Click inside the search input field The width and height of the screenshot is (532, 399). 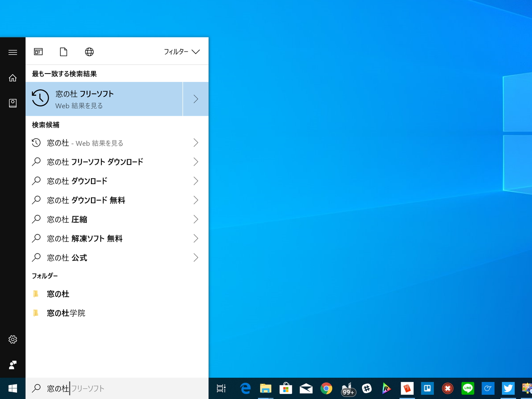104,388
